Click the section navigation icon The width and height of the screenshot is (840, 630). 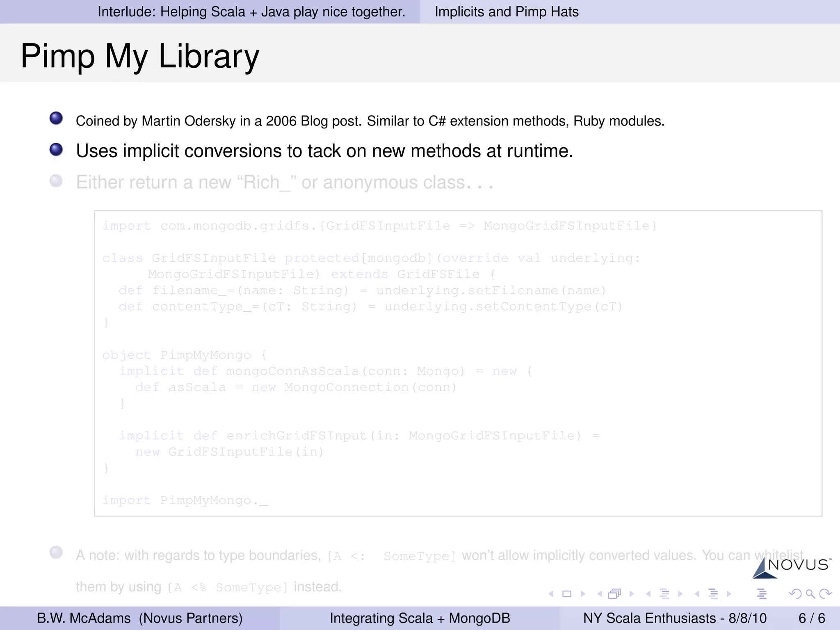coord(713,594)
